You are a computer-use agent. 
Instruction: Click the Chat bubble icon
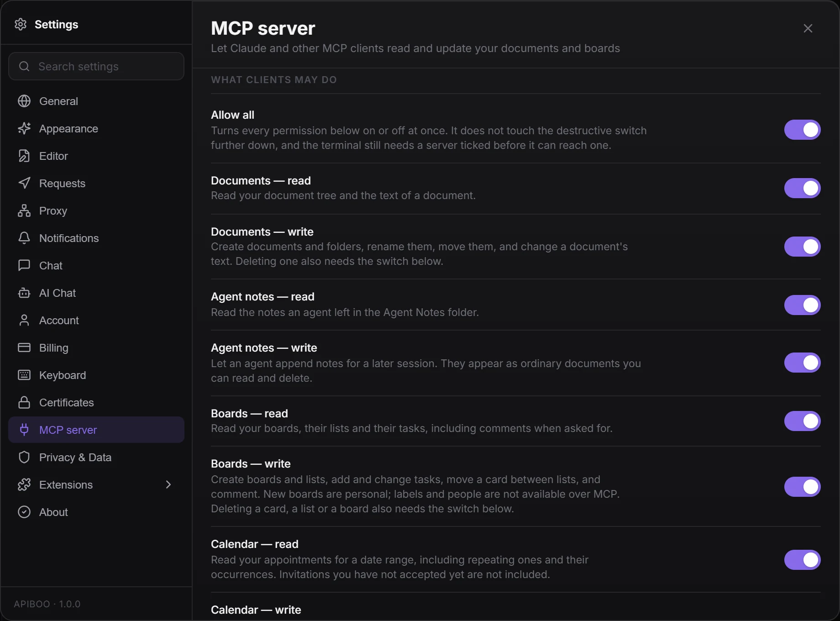[x=24, y=266]
